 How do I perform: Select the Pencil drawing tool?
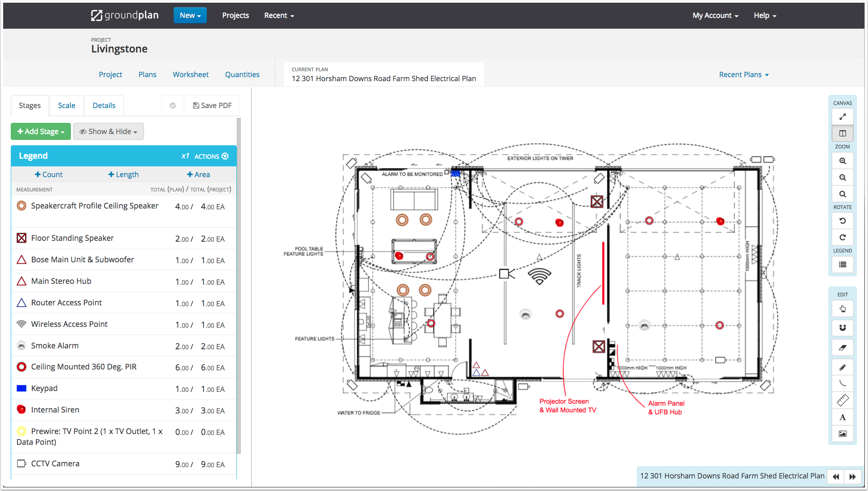tap(842, 367)
